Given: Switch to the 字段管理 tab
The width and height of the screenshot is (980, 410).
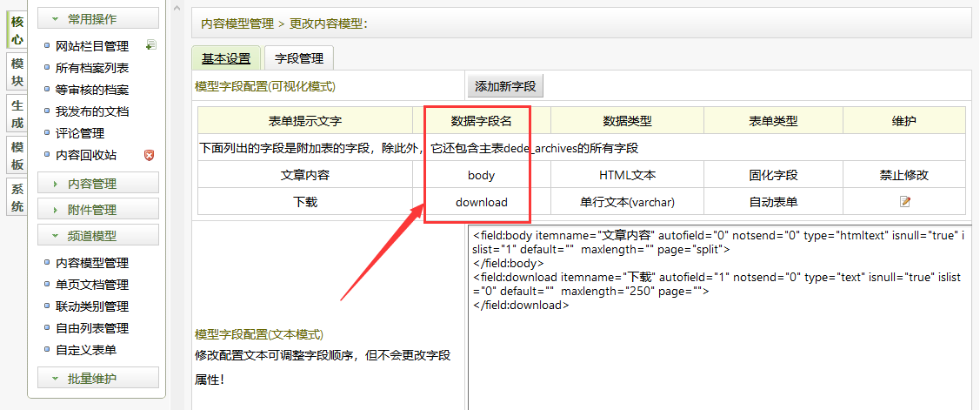Looking at the screenshot, I should click(x=298, y=58).
